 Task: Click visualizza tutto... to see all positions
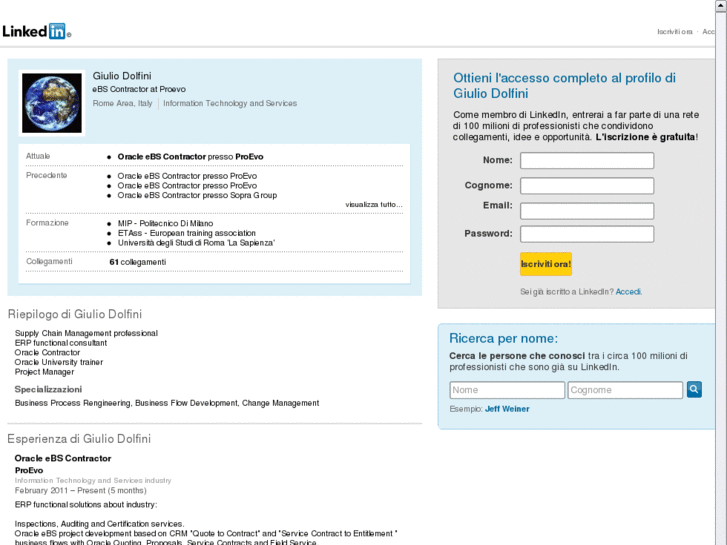374,205
